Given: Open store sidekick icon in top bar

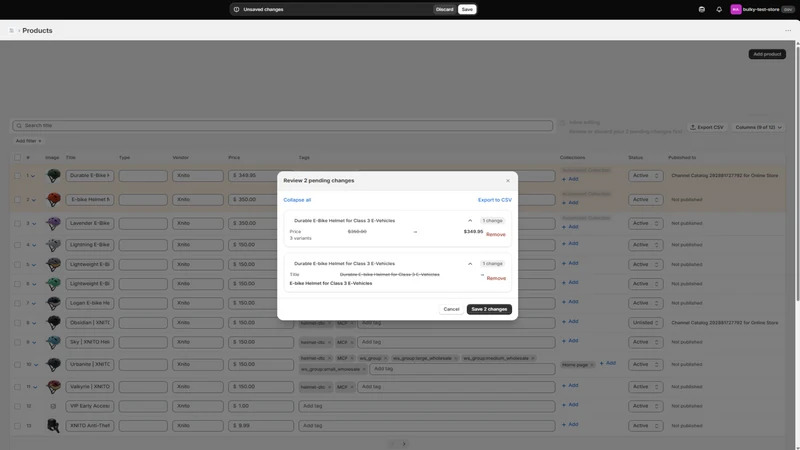Looking at the screenshot, I should 702,9.
